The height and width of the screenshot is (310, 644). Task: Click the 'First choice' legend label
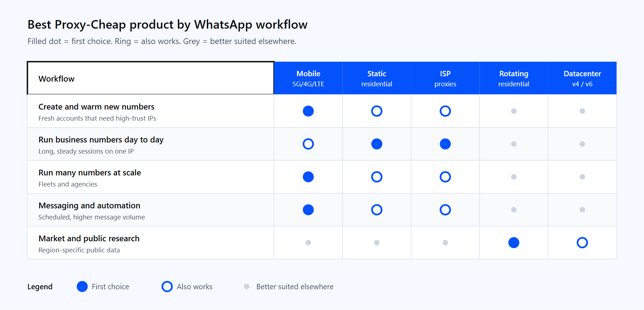(110, 286)
